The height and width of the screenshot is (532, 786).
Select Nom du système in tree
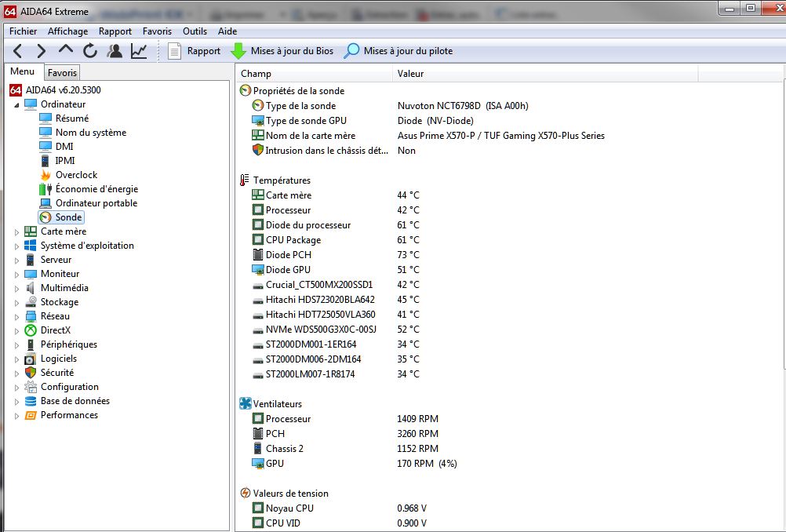pos(91,133)
